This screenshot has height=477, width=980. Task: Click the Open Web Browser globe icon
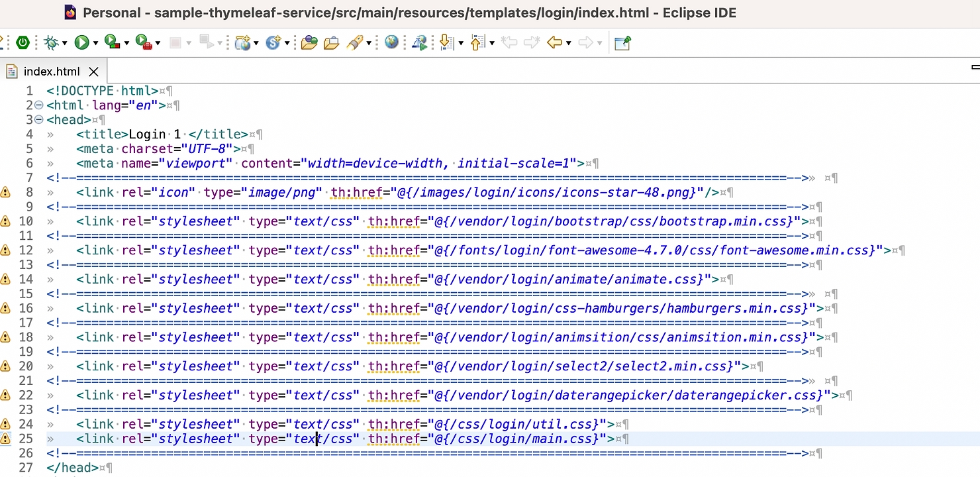[x=391, y=42]
